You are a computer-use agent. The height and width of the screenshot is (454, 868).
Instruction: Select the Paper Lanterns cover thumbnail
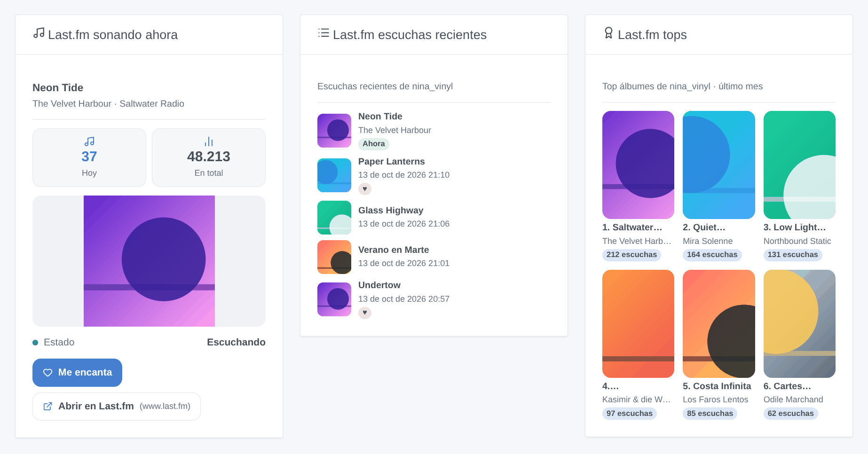(x=334, y=175)
